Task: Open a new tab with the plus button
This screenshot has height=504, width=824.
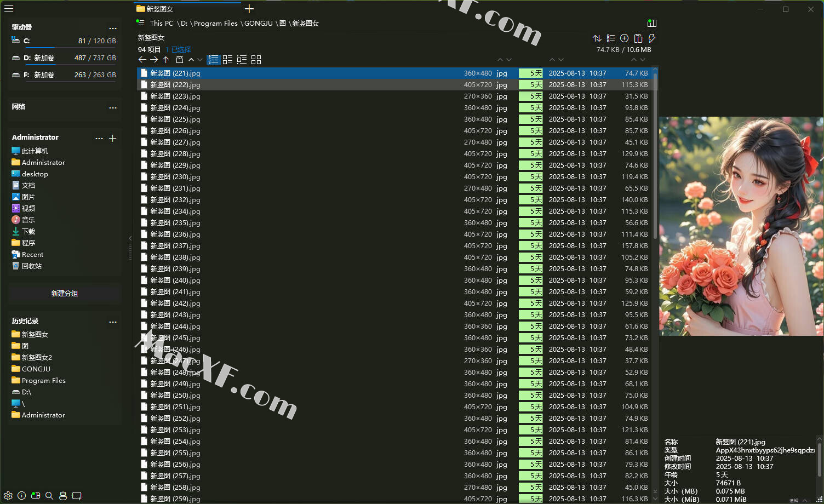Action: click(x=249, y=9)
